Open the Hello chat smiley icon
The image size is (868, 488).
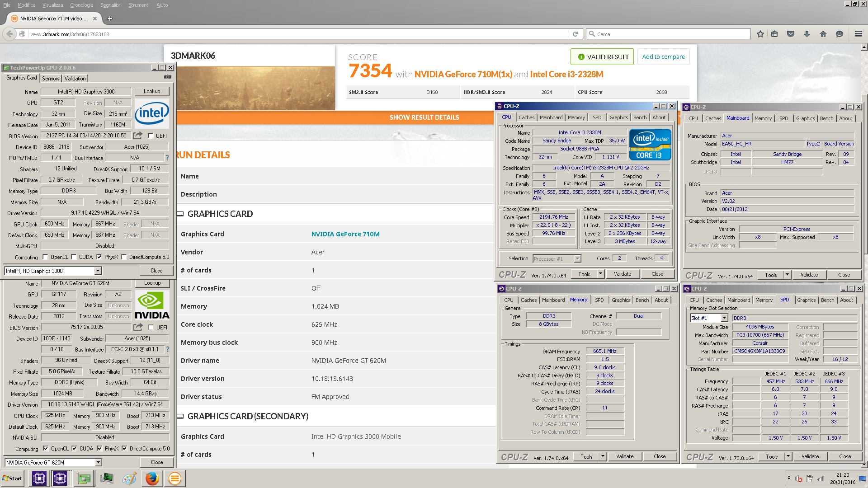[840, 34]
